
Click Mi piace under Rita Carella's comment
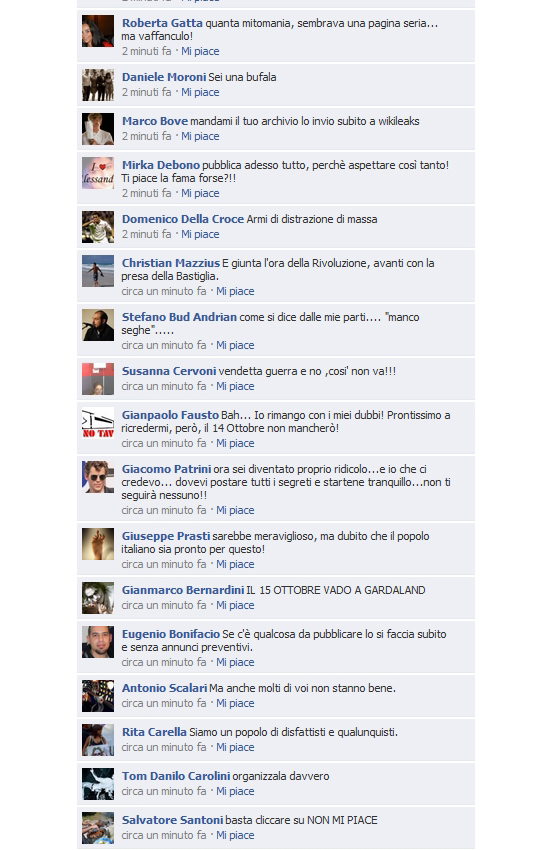point(235,747)
